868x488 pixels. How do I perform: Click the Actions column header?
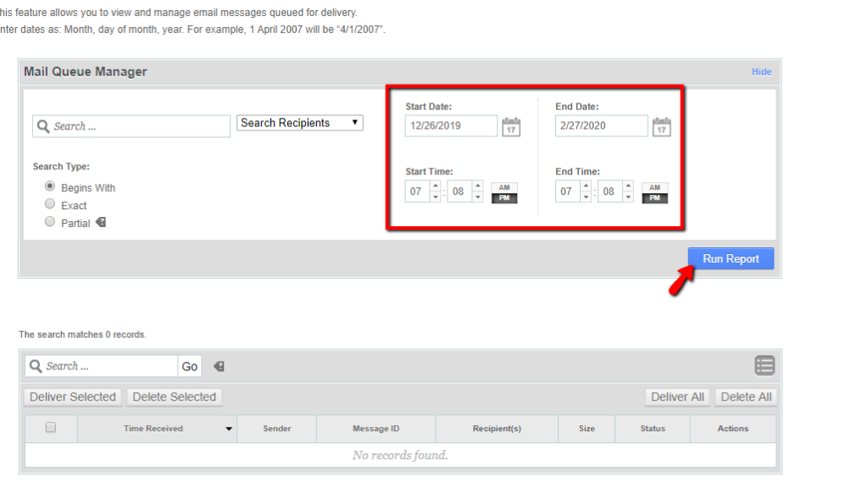(x=733, y=429)
